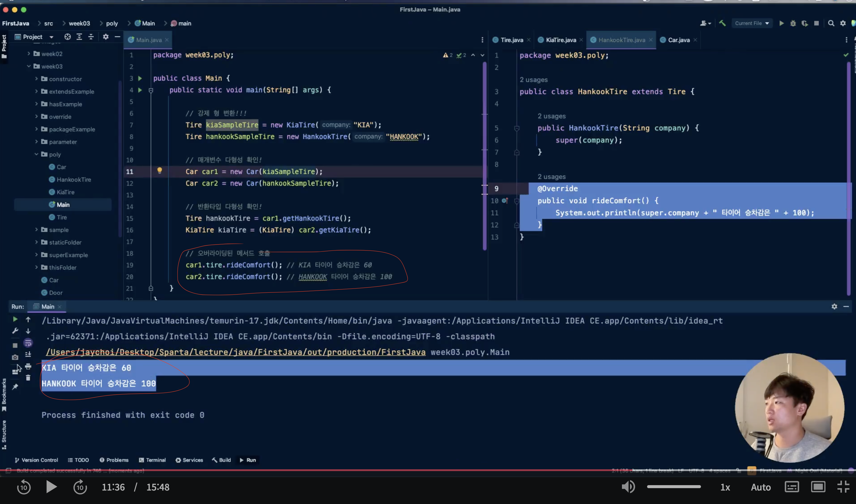Run class Main from the line 3 gutter arrow
Viewport: 856px width, 504px height.
pyautogui.click(x=140, y=78)
